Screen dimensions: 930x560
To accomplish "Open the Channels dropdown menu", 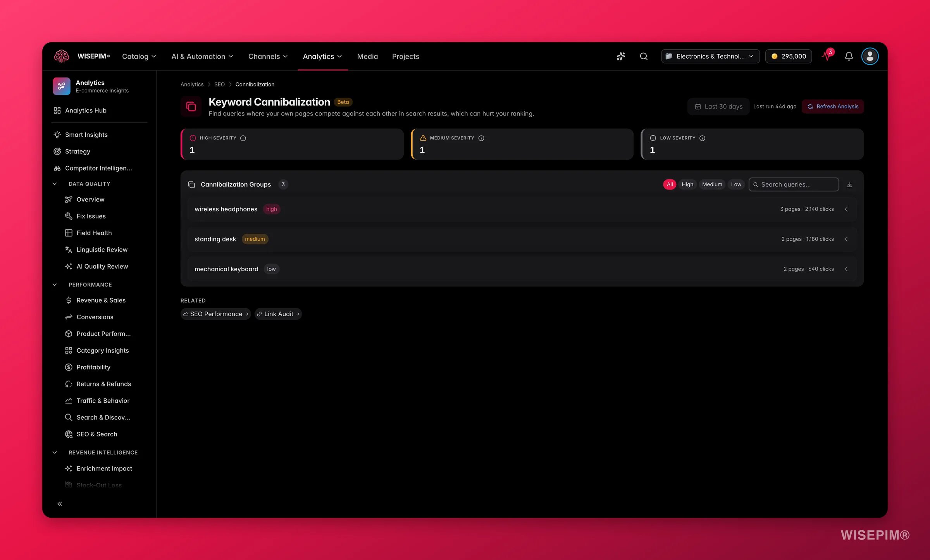I will coord(268,56).
